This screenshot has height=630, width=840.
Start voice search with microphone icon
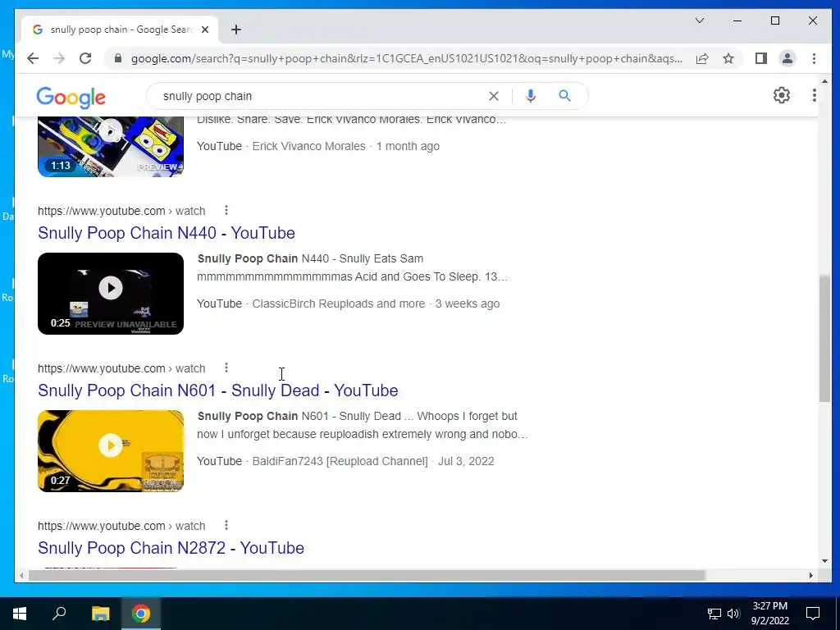(531, 96)
